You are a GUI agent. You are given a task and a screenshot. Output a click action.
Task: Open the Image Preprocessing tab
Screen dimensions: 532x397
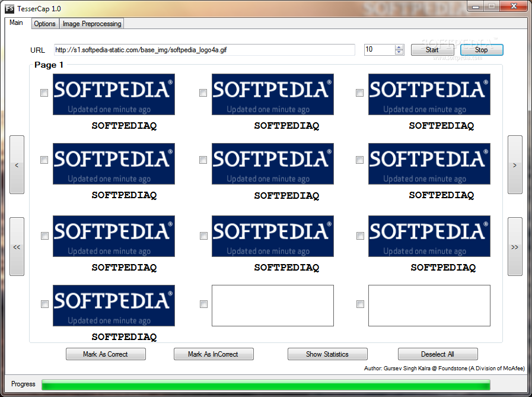click(x=92, y=24)
